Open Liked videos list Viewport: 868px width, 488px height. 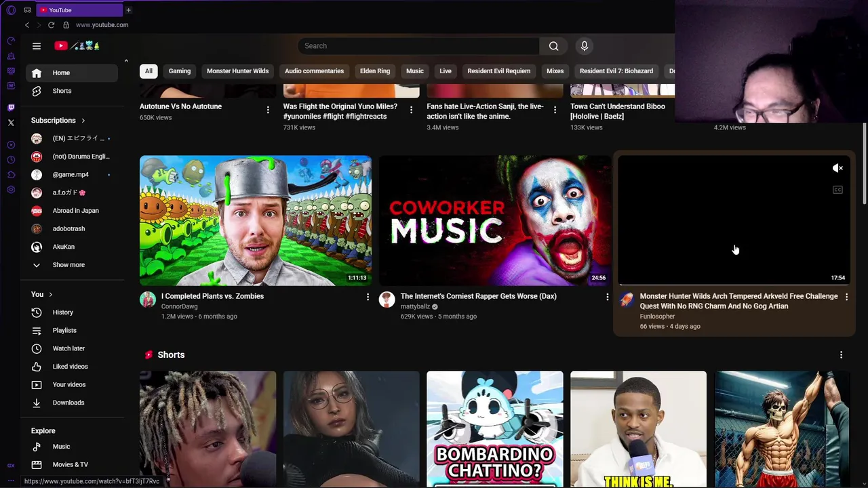[x=72, y=367]
